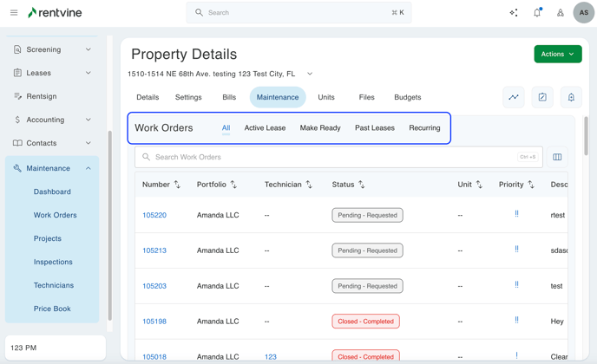The width and height of the screenshot is (597, 364).
Task: Open the notifications bell
Action: [537, 13]
